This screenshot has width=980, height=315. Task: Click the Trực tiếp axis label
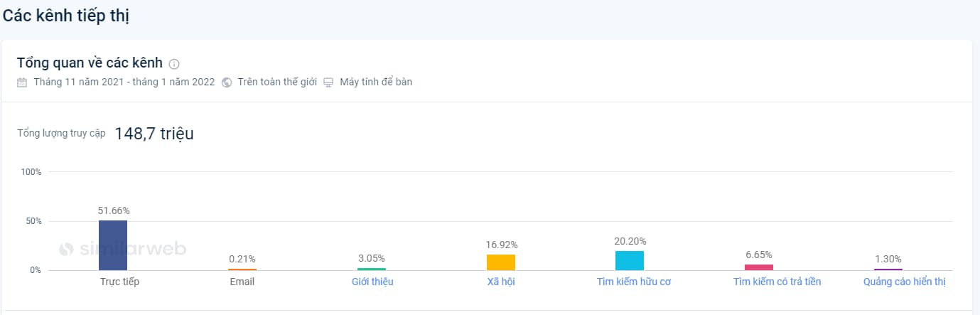[x=120, y=282]
